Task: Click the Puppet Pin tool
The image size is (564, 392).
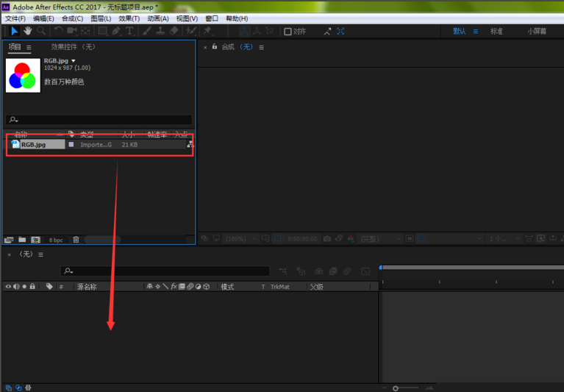Action: point(208,31)
